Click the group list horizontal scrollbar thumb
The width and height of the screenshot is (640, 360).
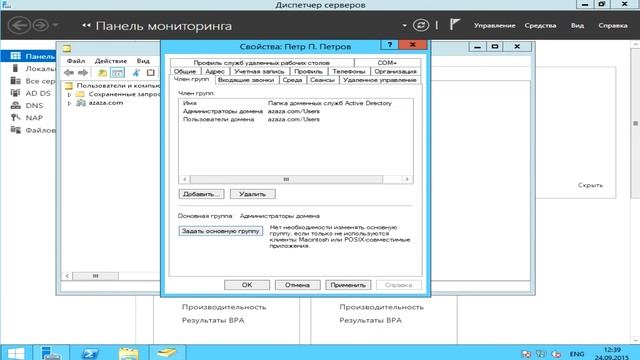[286, 179]
